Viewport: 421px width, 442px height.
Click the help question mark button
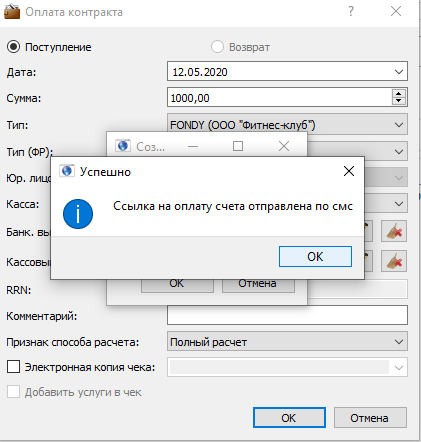tap(351, 12)
